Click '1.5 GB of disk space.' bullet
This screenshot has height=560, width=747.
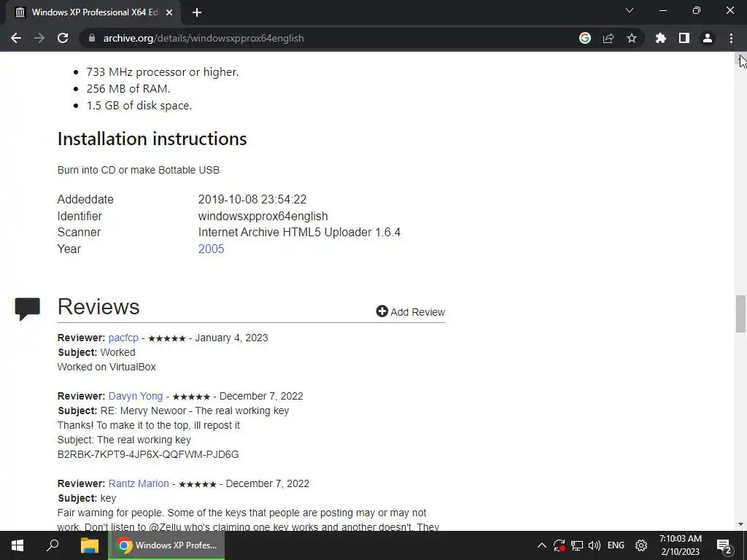point(139,105)
